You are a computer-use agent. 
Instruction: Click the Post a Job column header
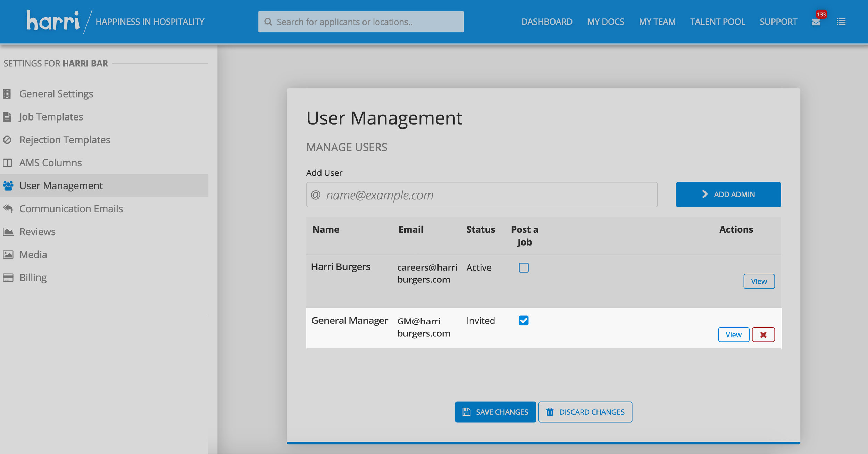(524, 236)
